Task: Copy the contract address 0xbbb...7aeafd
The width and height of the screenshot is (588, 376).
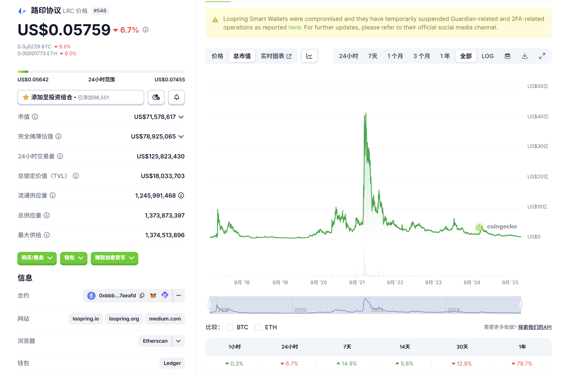Action: [x=142, y=296]
